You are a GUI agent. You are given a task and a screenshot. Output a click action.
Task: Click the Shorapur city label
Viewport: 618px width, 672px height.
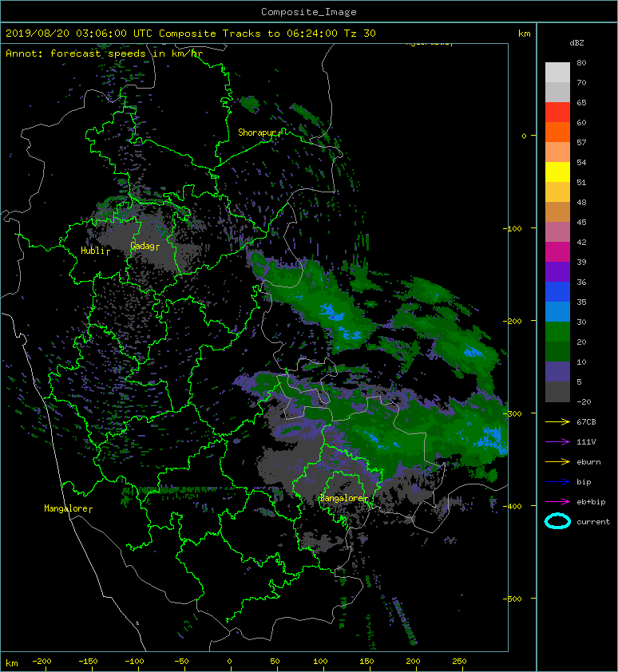257,132
